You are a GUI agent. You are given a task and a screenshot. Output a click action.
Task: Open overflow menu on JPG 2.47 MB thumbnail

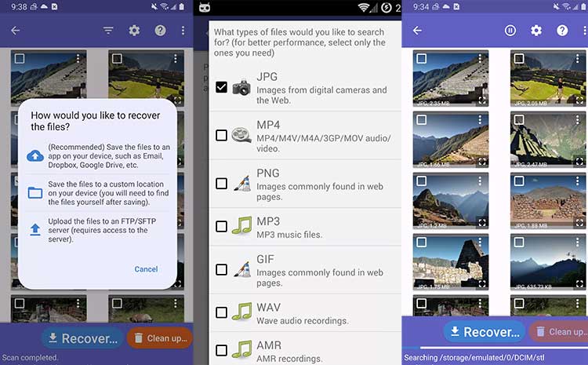(579, 120)
